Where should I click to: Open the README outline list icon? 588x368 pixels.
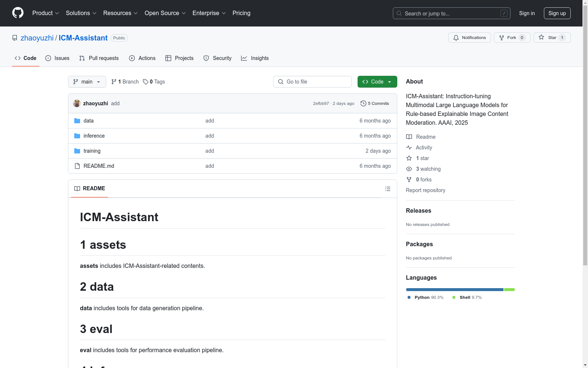click(x=388, y=189)
